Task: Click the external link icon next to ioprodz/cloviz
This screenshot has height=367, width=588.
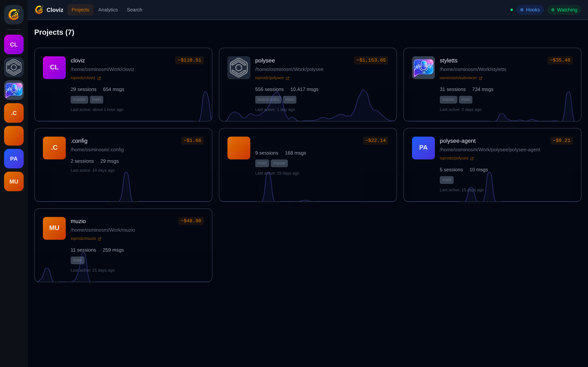Action: pyautogui.click(x=99, y=78)
